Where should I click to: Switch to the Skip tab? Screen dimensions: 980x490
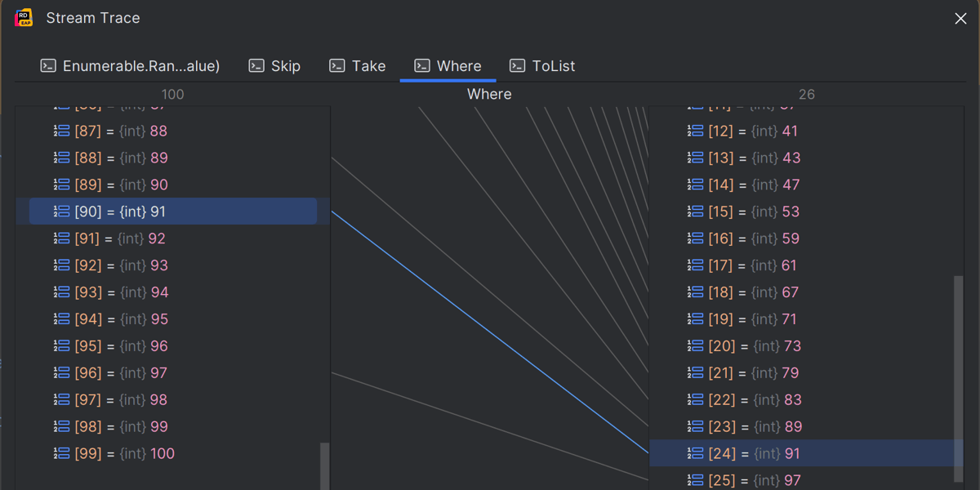[x=275, y=66]
